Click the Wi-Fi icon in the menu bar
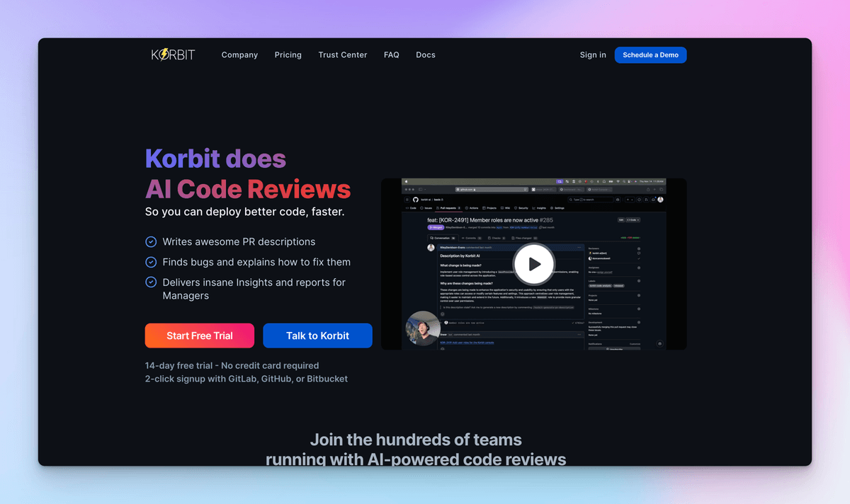Screen dimensions: 850x504 pos(618,181)
